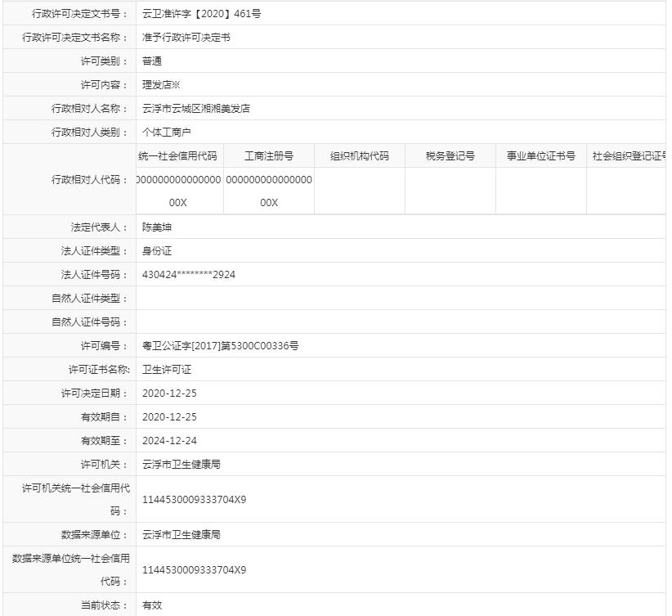Screen dimensions: 672x616
Task: Select the 组织机构代码 column header
Action: (x=359, y=155)
